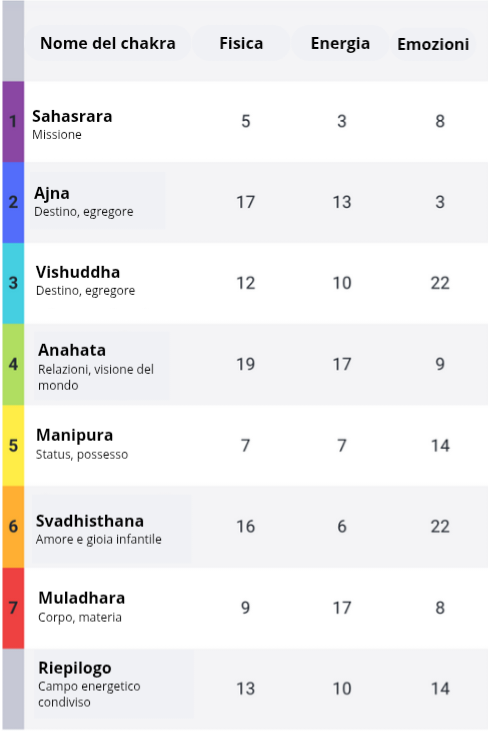Click the cyan number 3 chakra swatch
Screen dimensions: 488x731
[x=13, y=283]
